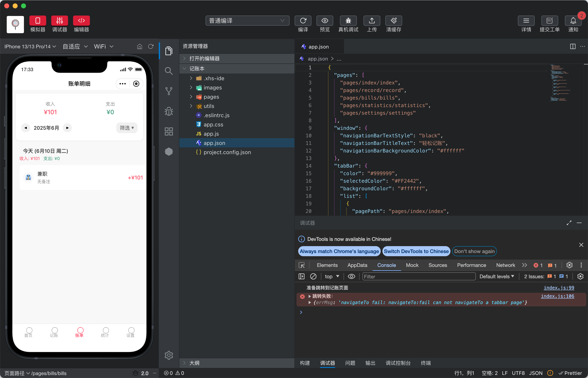Switch to the Network tab
Screen dimensions: 588x378
click(505, 265)
